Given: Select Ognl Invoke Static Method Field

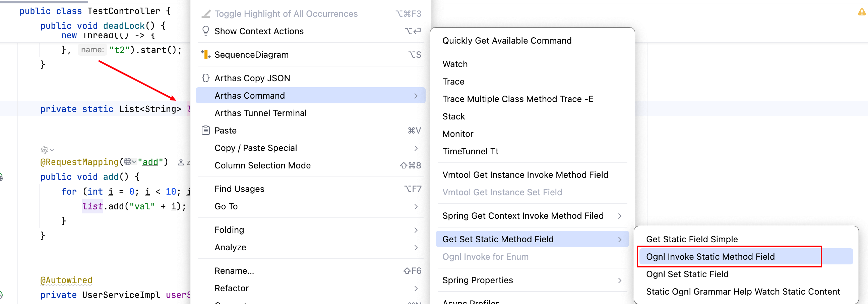Looking at the screenshot, I should click(x=710, y=257).
